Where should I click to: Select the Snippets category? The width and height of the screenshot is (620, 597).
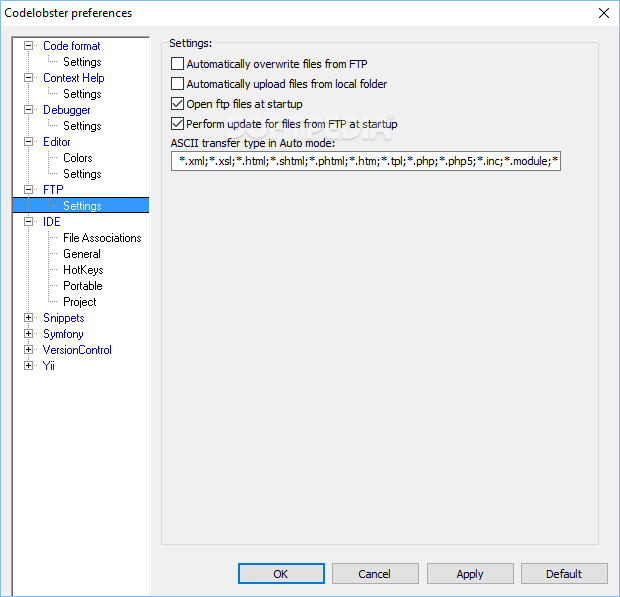[x=64, y=318]
